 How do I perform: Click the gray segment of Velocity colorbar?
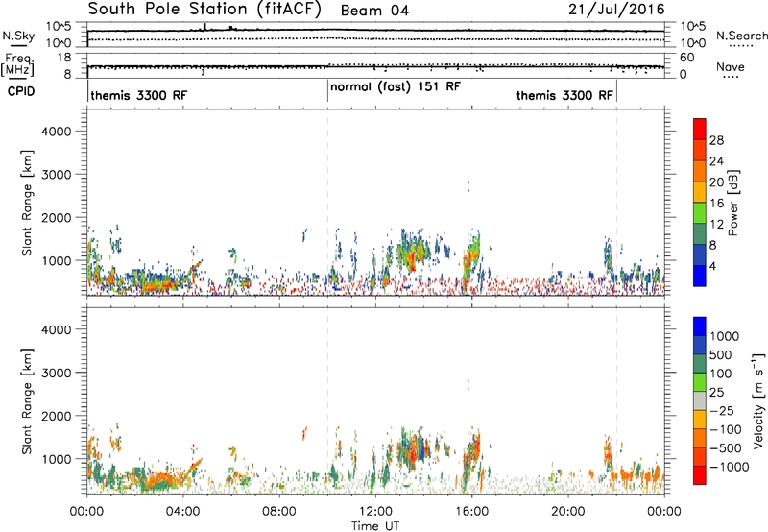tap(700, 400)
